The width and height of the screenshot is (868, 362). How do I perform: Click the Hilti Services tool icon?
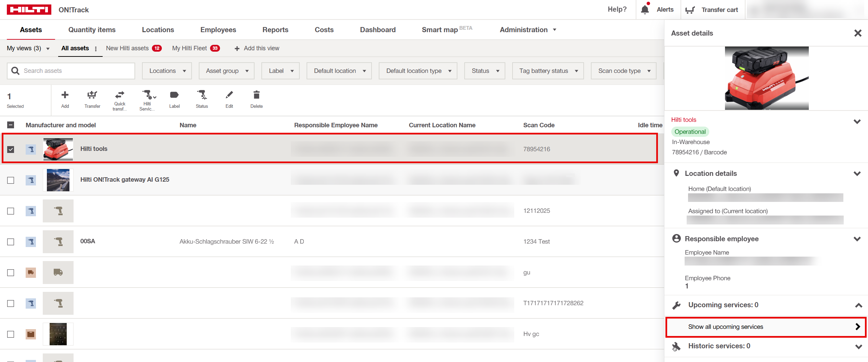click(147, 95)
